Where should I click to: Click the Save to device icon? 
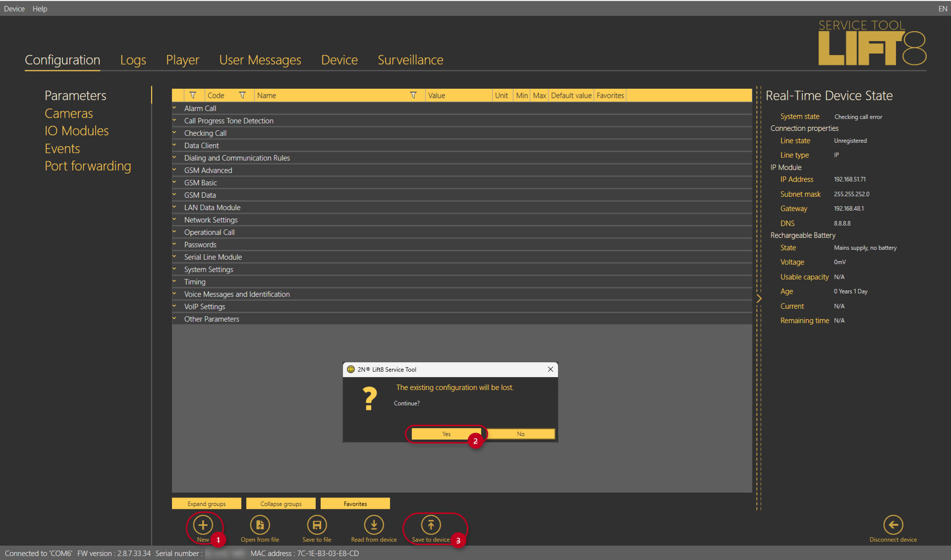(431, 525)
